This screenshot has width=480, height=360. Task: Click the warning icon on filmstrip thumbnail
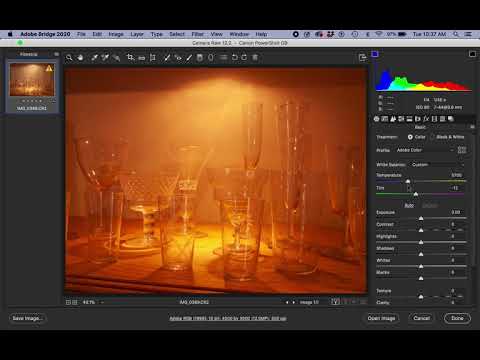(x=49, y=69)
